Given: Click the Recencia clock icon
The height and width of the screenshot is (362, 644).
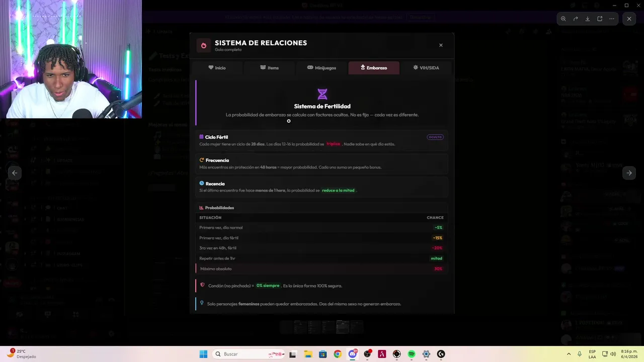Looking at the screenshot, I should click(x=202, y=184).
